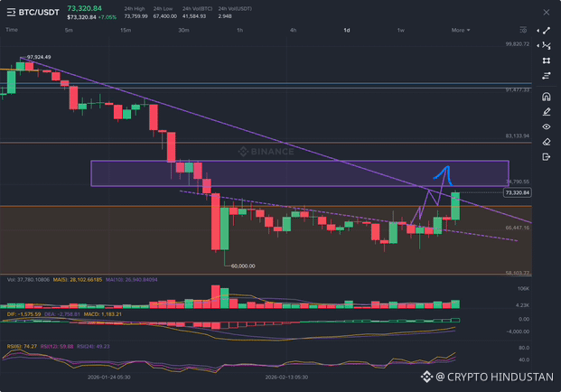Click the DEA indicator label
The width and height of the screenshot is (561, 392).
coord(62,314)
